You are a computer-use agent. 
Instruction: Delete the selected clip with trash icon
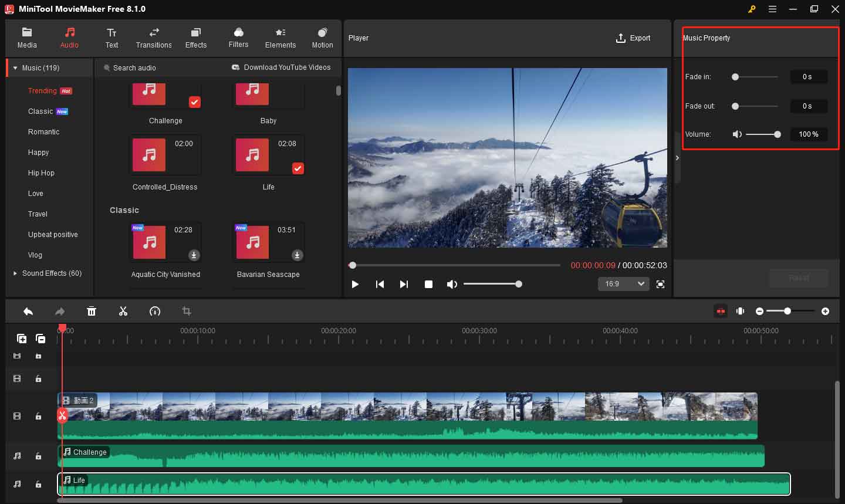(x=92, y=312)
